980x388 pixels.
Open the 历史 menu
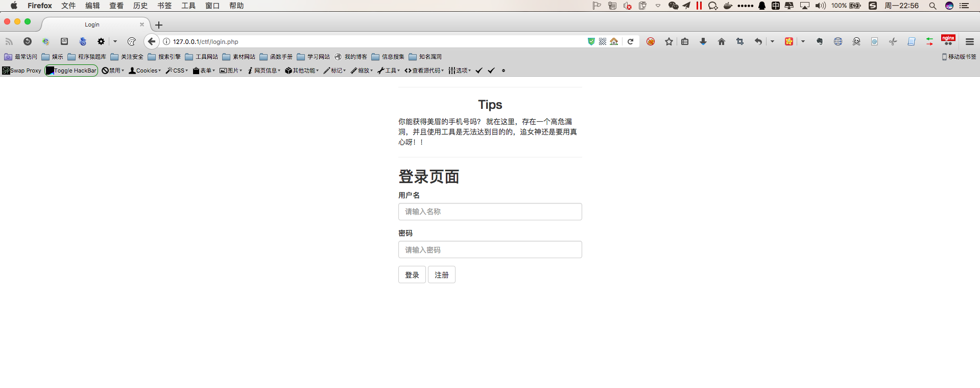point(140,6)
